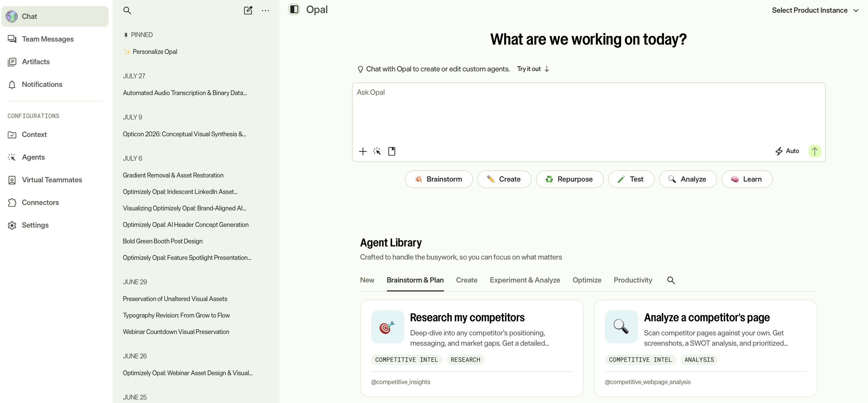Image resolution: width=868 pixels, height=403 pixels.
Task: Open Opticon 2026 Conceptual Visual Synthesis chat
Action: [184, 134]
